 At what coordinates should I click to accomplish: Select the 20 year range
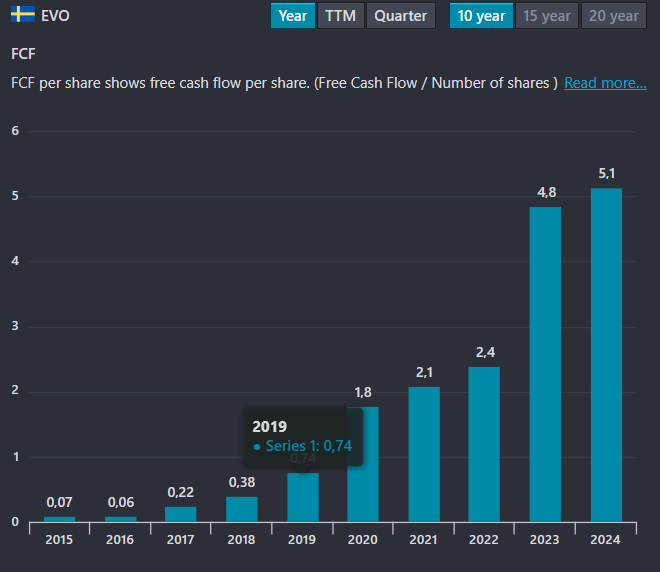(x=613, y=15)
